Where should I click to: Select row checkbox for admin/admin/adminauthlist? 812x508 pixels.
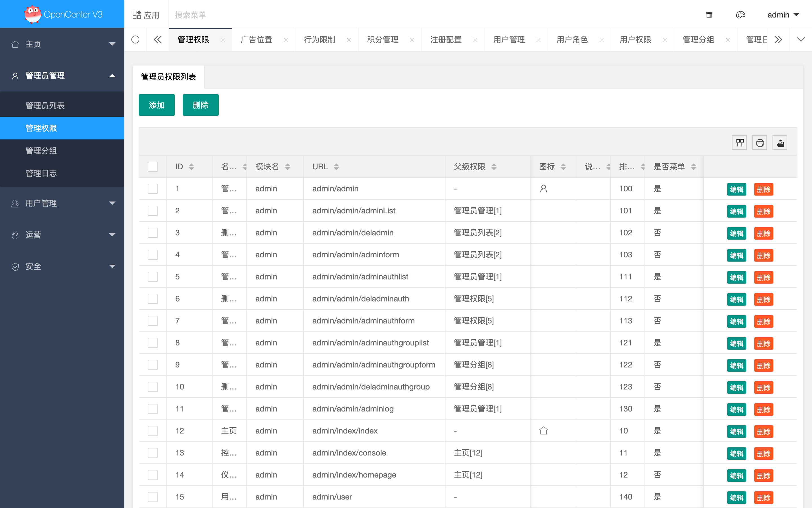click(x=153, y=277)
